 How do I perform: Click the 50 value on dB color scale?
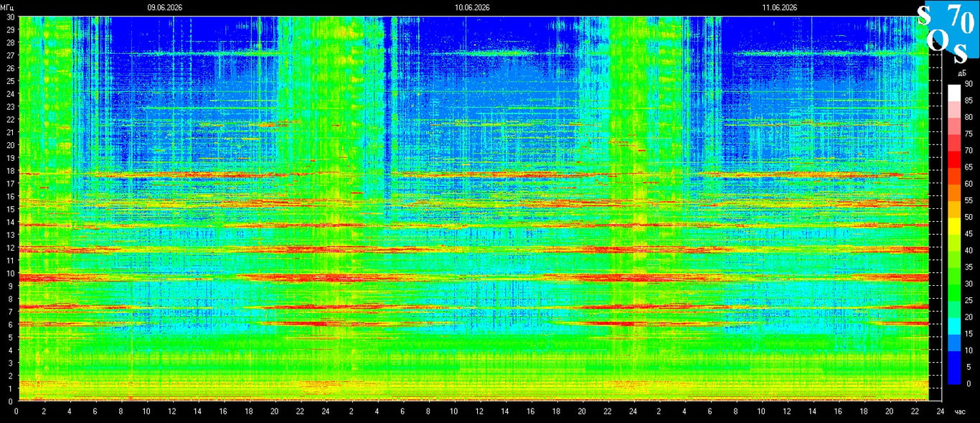(968, 217)
